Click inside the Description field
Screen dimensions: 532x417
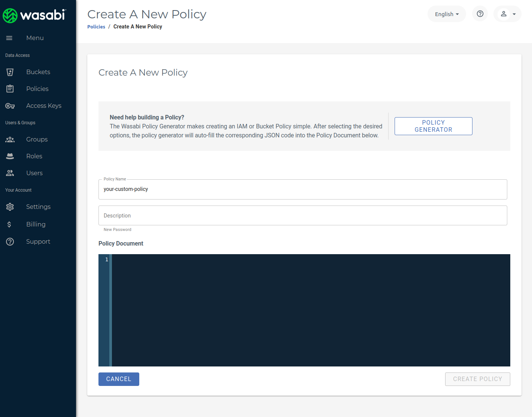click(303, 215)
